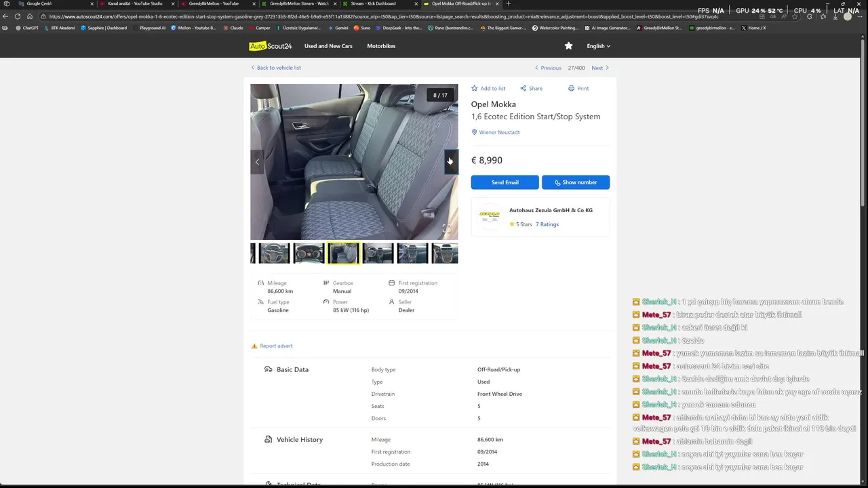Select last thumbnail at right edge

point(445,253)
